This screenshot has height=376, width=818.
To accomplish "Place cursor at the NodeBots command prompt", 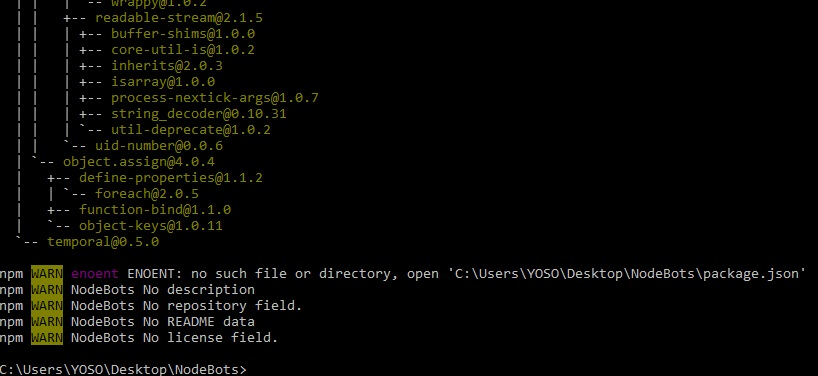I will point(251,370).
